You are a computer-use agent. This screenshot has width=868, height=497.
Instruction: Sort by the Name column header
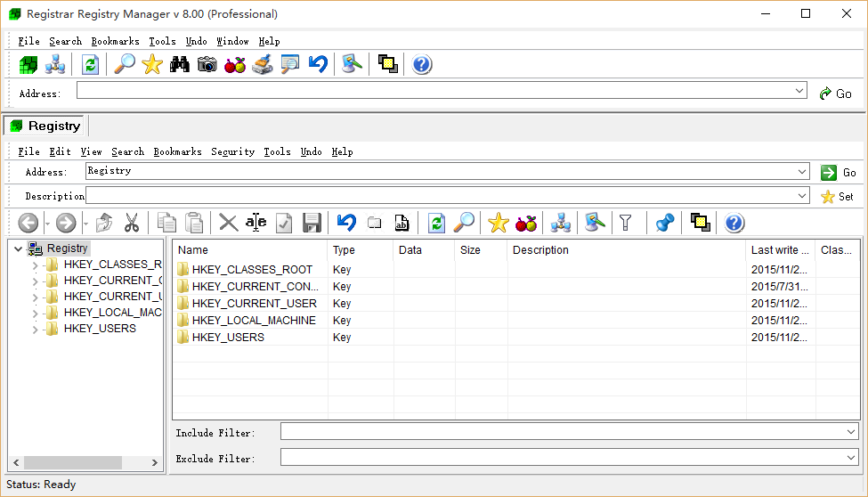pyautogui.click(x=250, y=250)
